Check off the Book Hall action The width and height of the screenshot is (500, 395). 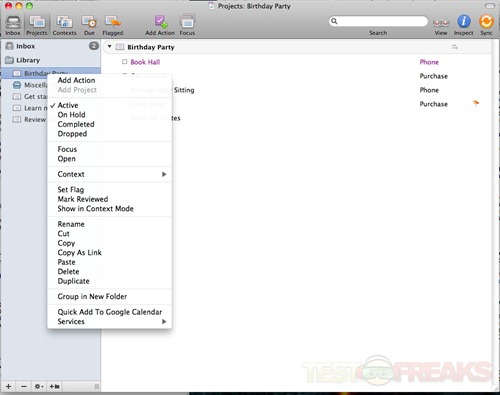[x=125, y=62]
